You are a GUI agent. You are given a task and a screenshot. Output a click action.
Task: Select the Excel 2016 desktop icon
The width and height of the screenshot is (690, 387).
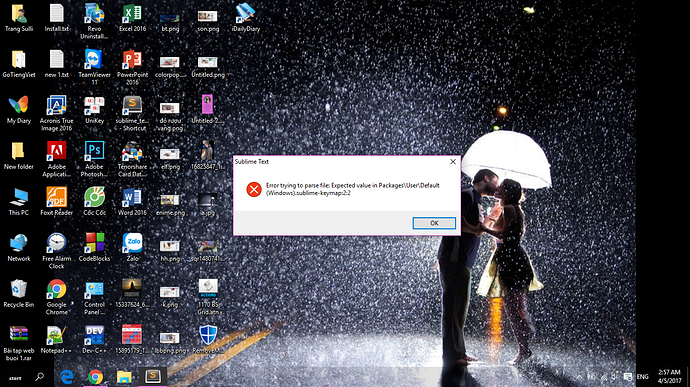(132, 18)
